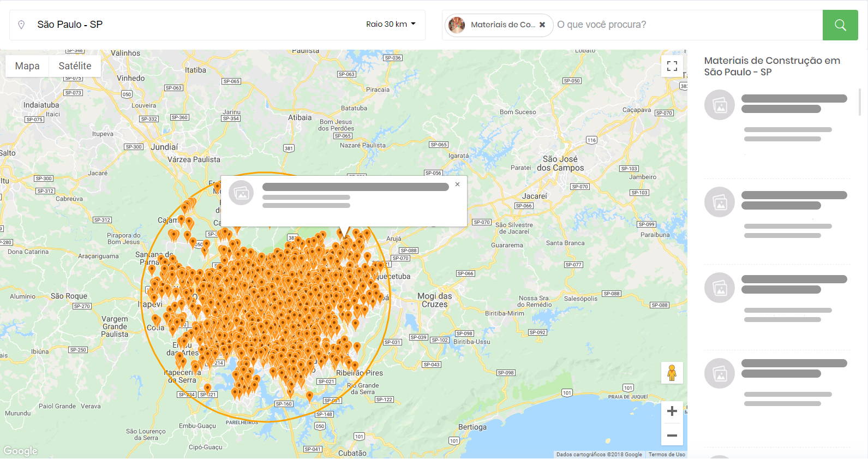Click the 'Materiais de Construção em São Paulo - SP' heading

click(x=772, y=66)
